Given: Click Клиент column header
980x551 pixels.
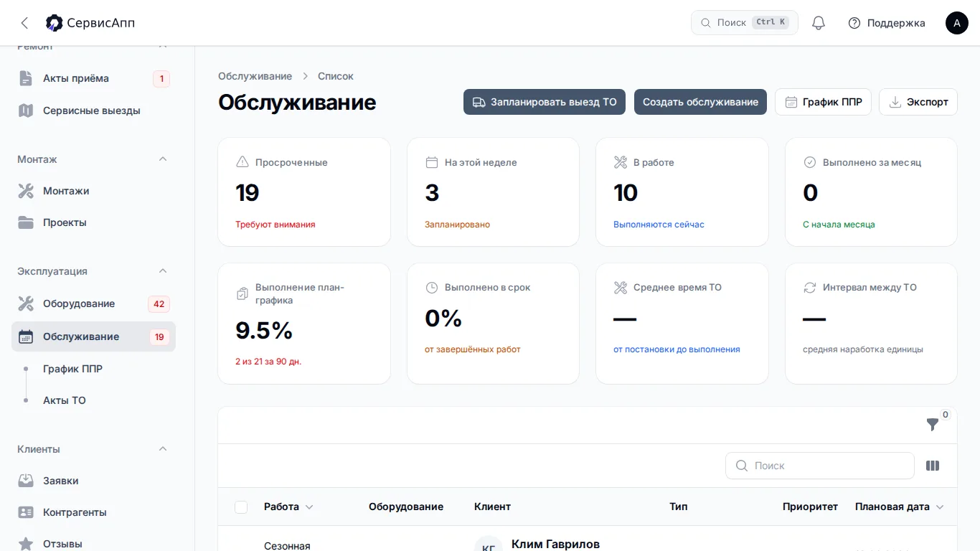Looking at the screenshot, I should [492, 507].
